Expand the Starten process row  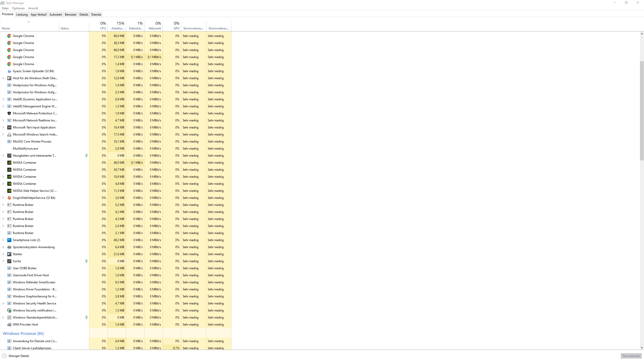click(x=3, y=254)
